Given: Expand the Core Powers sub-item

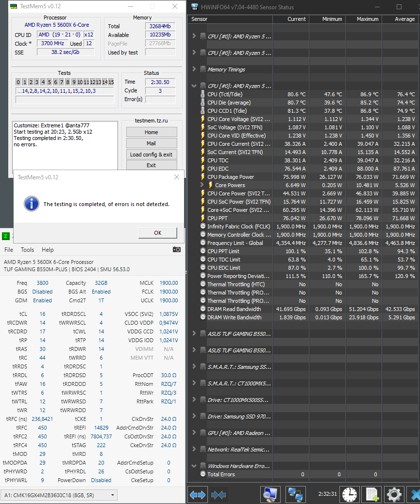Looking at the screenshot, I should 202,185.
